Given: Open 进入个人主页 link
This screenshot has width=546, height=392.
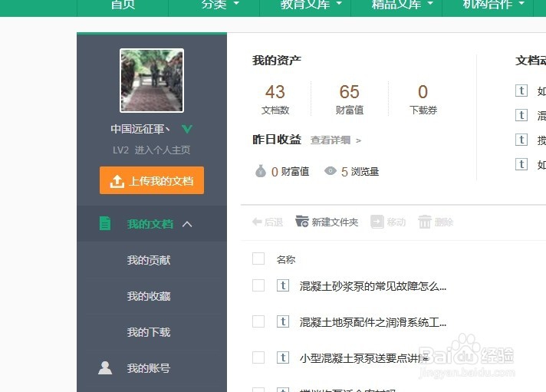Looking at the screenshot, I should 163,150.
